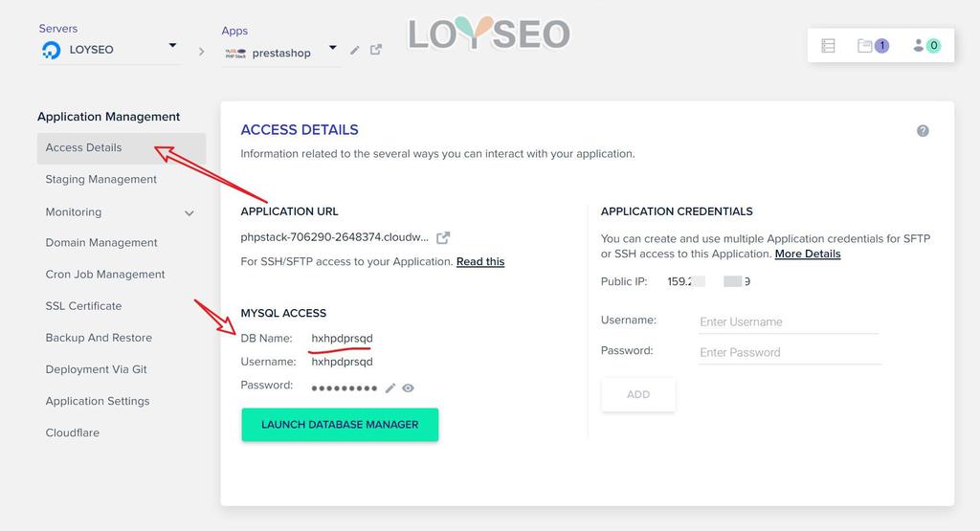This screenshot has height=531, width=980.
Task: Open the team members icon with badge
Action: 926,45
